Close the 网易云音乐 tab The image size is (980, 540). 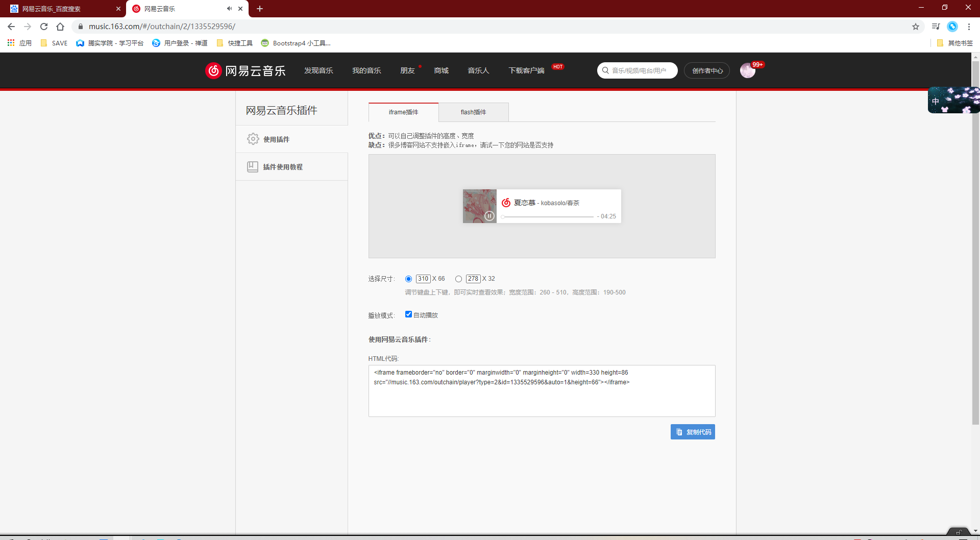pos(240,9)
